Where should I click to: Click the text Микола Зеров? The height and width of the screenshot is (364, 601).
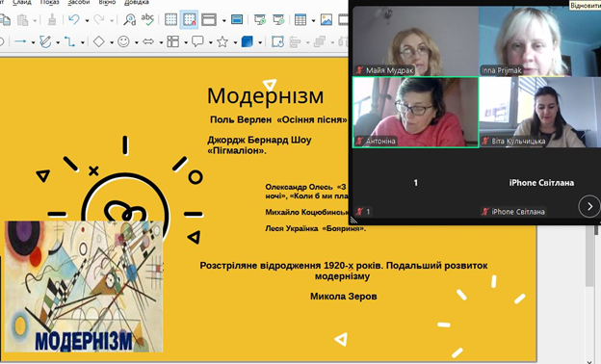(x=344, y=297)
